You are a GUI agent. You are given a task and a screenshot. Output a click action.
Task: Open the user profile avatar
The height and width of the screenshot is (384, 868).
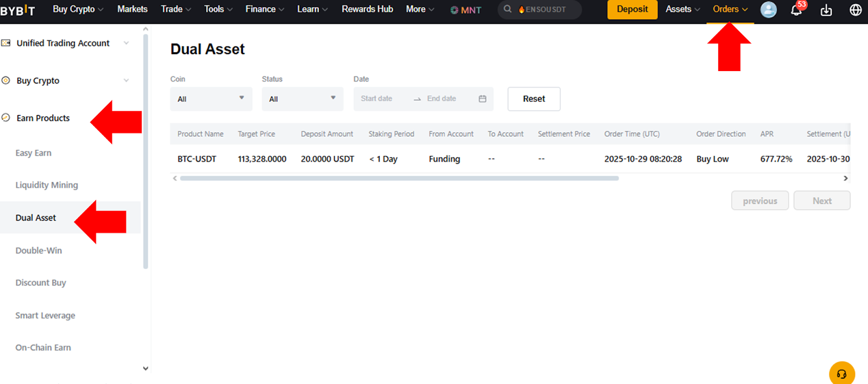click(x=768, y=9)
